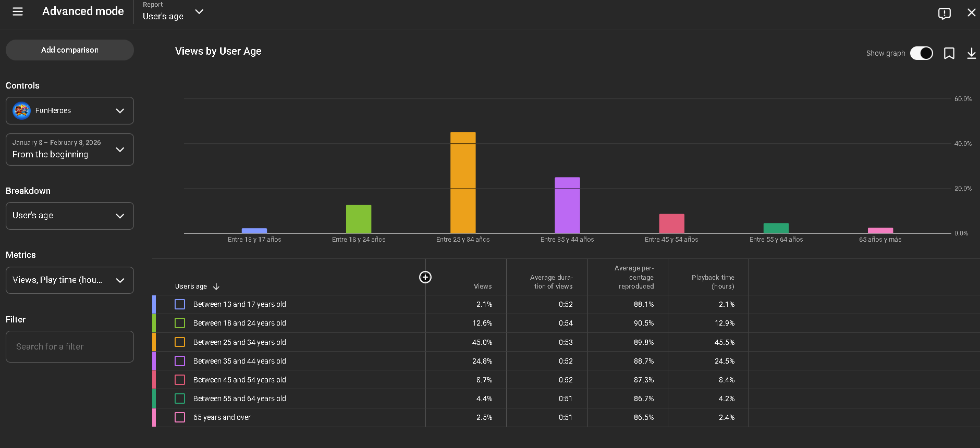Click the sort arrow beside User's age

216,287
